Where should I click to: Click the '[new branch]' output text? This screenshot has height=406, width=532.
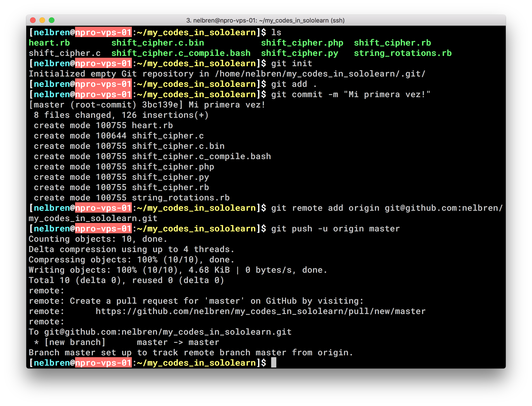point(75,342)
